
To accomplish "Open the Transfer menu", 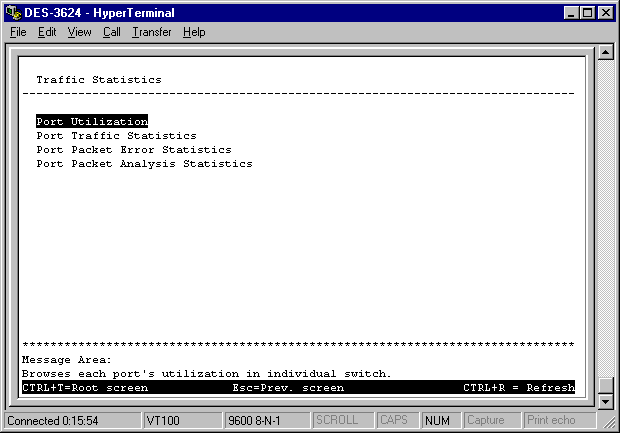I will [151, 32].
